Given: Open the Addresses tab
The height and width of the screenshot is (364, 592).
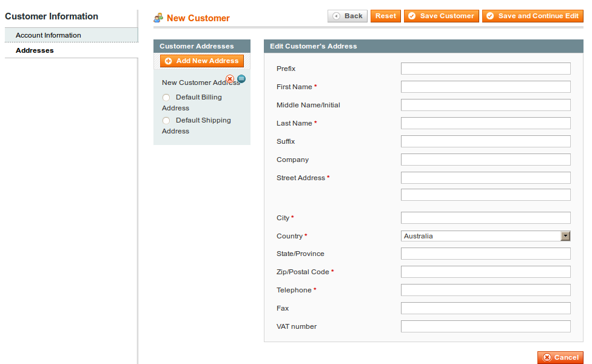Looking at the screenshot, I should pyautogui.click(x=35, y=50).
